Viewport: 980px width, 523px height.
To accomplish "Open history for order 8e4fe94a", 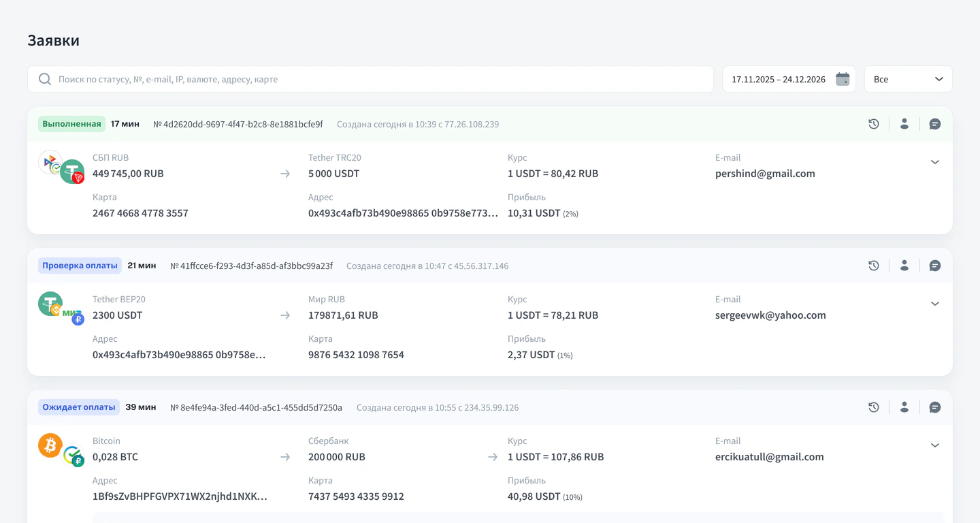I will pos(874,407).
